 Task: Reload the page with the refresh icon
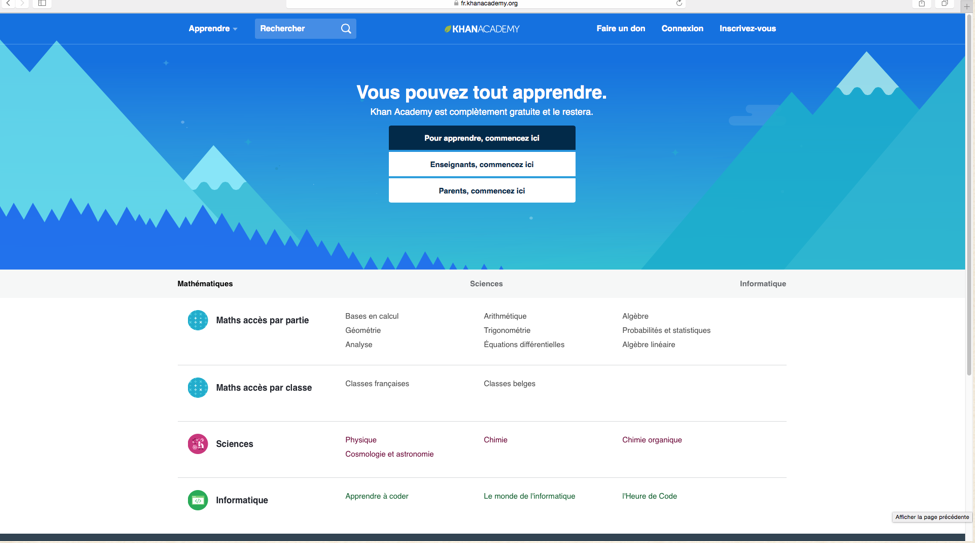[x=679, y=4]
